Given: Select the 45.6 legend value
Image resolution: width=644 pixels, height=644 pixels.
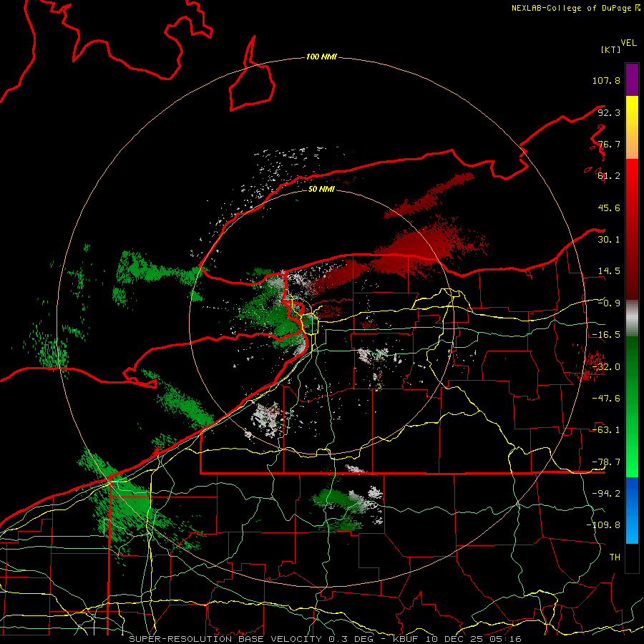Looking at the screenshot, I should (x=609, y=208).
